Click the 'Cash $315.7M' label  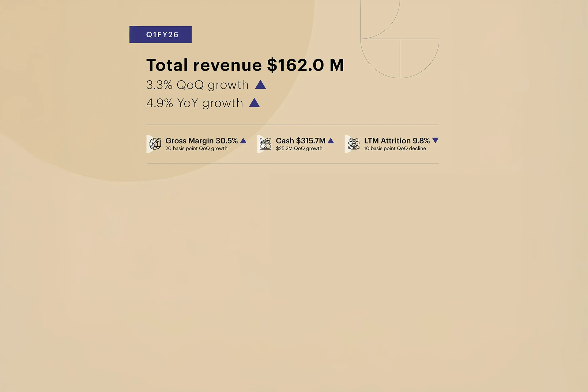[300, 141]
